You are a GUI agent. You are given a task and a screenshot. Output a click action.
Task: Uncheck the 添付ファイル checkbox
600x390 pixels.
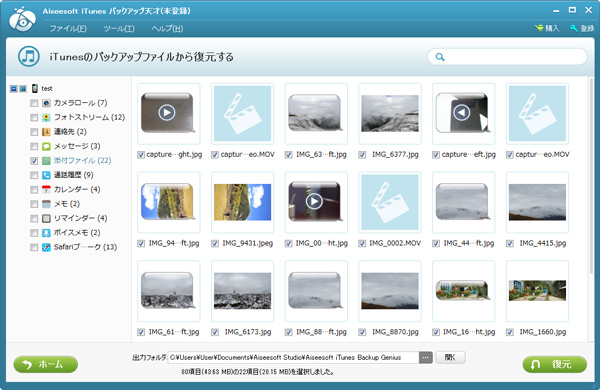pos(34,161)
